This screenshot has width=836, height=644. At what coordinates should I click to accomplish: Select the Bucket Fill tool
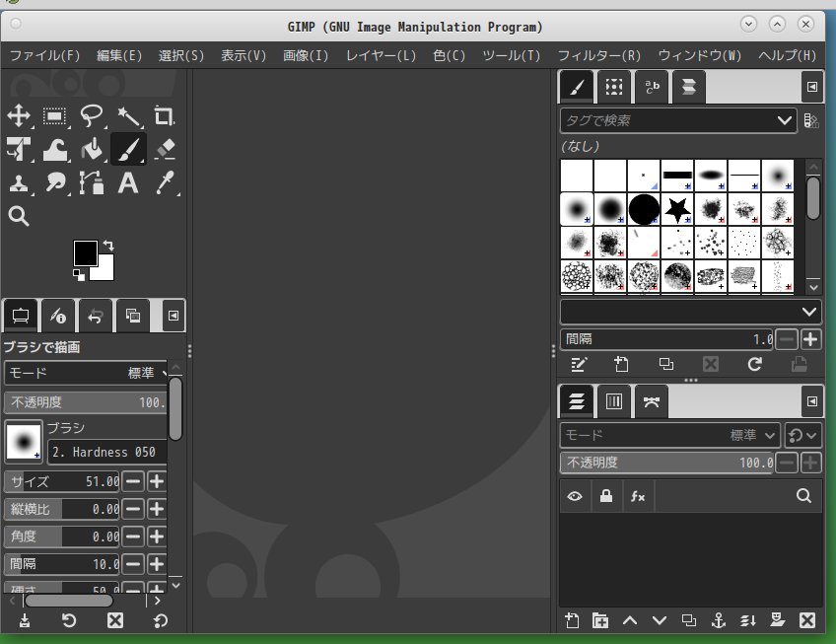[x=91, y=149]
